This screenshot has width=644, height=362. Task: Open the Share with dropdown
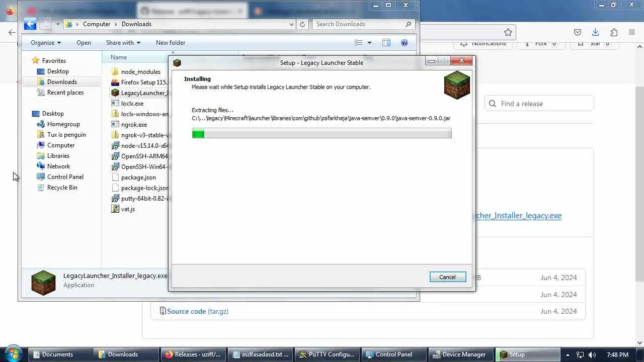[123, 43]
